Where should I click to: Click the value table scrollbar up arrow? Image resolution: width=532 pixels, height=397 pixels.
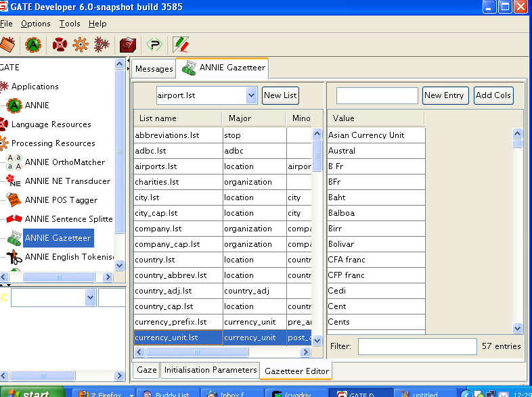point(517,134)
